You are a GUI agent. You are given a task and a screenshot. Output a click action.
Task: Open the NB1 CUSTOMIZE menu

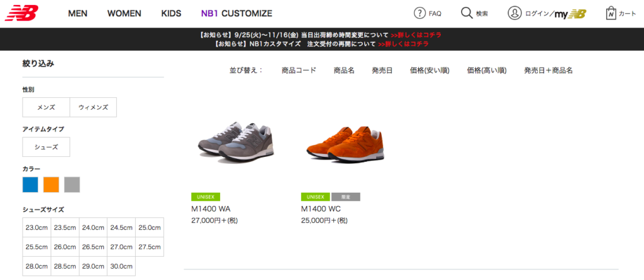pyautogui.click(x=236, y=13)
